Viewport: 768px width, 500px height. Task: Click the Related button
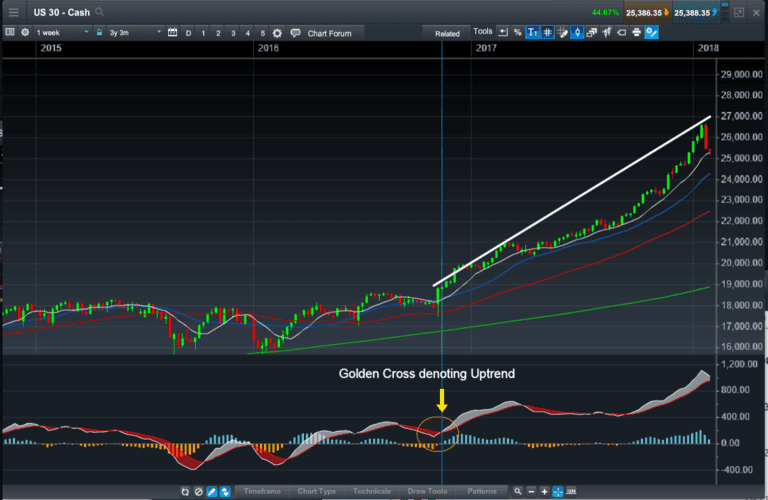[x=447, y=33]
